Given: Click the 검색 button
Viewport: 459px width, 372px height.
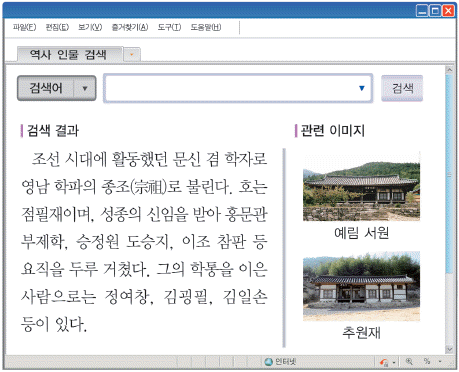Looking at the screenshot, I should [x=402, y=88].
